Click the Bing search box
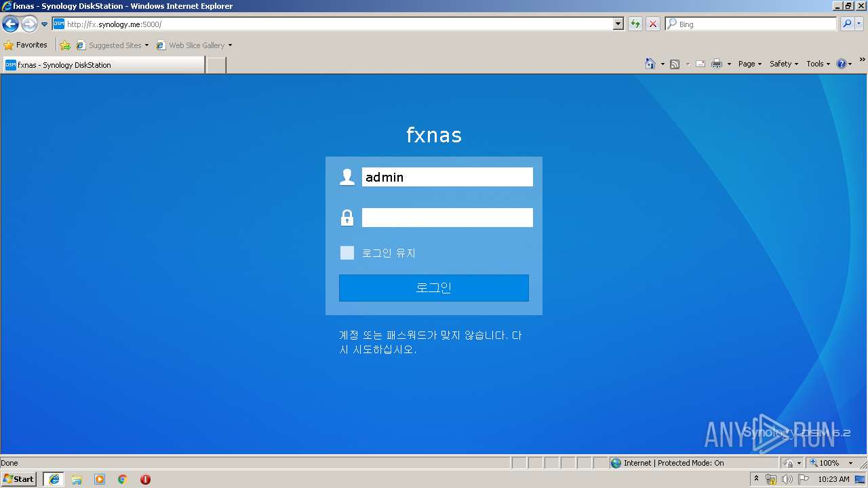Image resolution: width=868 pixels, height=488 pixels. coord(751,24)
